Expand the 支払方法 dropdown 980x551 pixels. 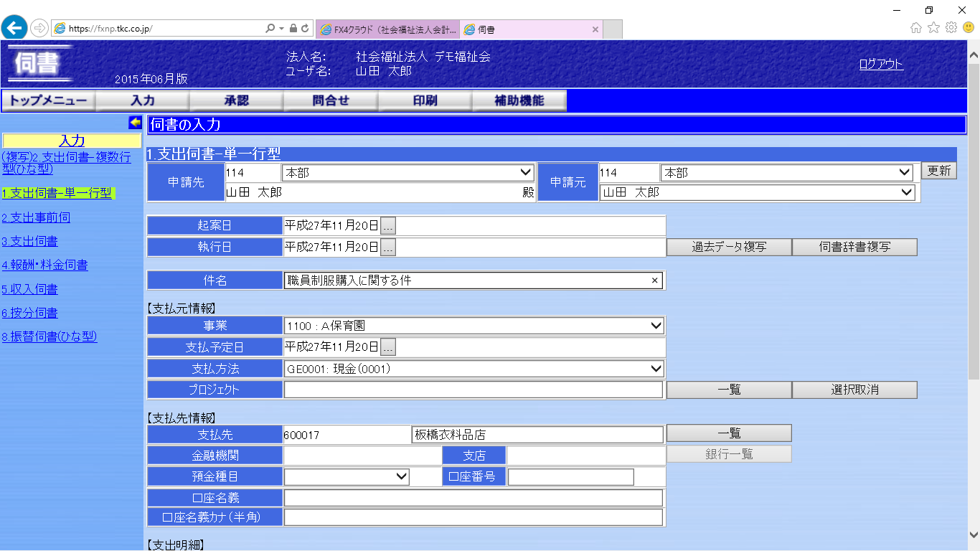pyautogui.click(x=473, y=369)
